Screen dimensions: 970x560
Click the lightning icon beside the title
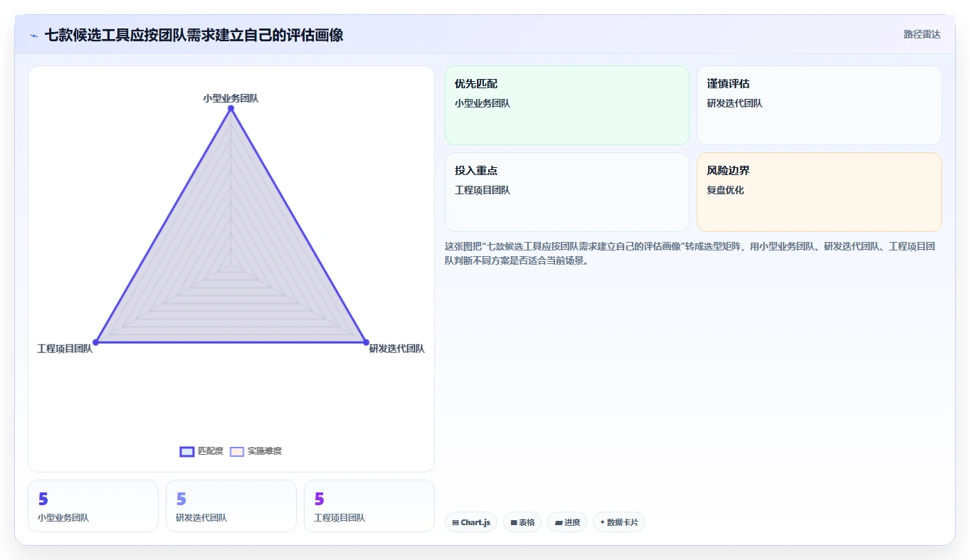34,35
